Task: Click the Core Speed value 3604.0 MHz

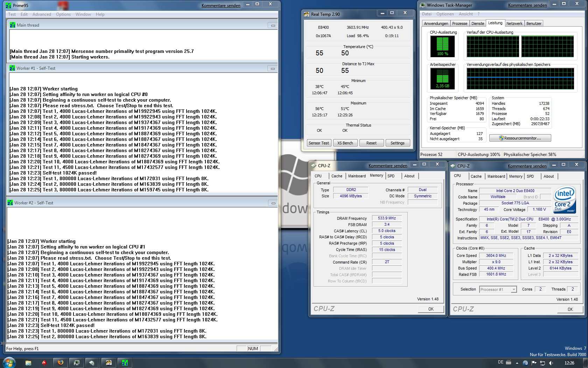Action: pos(496,256)
